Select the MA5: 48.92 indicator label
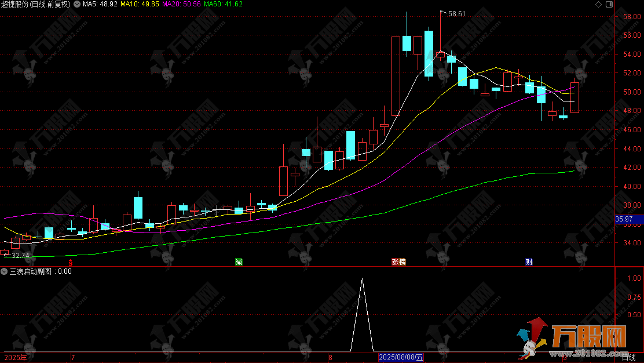This screenshot has height=363, width=644. (x=100, y=4)
